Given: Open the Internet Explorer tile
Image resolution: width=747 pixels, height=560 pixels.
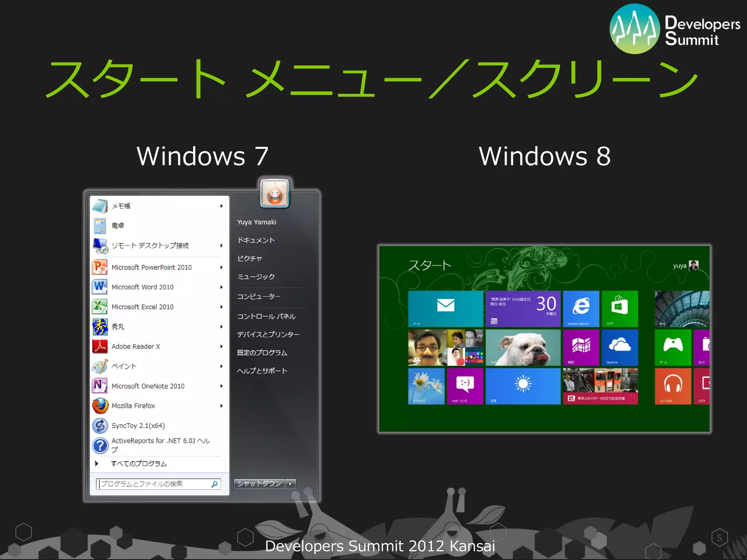Looking at the screenshot, I should [581, 308].
